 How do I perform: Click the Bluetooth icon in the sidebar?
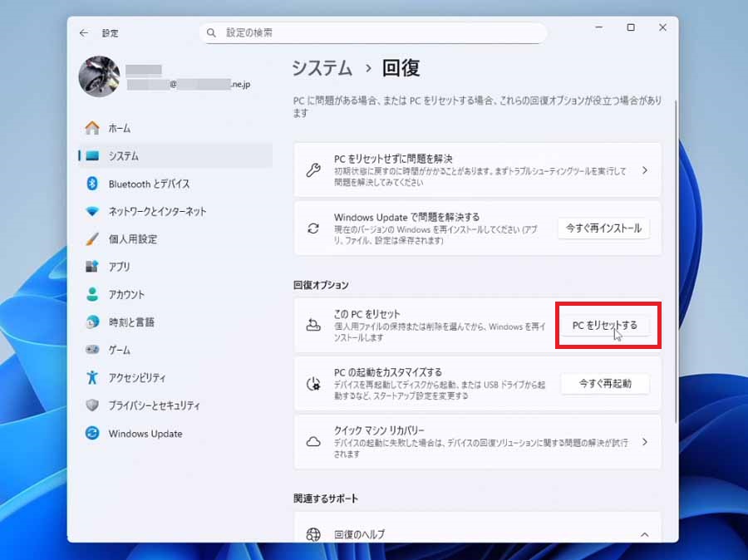tap(92, 184)
